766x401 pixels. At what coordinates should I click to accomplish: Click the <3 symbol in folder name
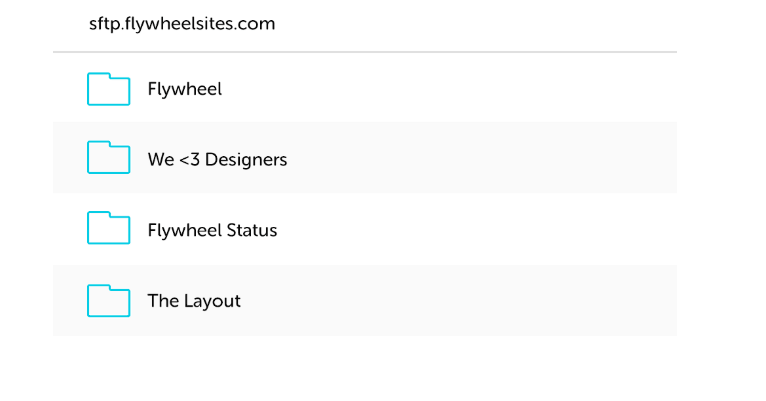coord(190,160)
